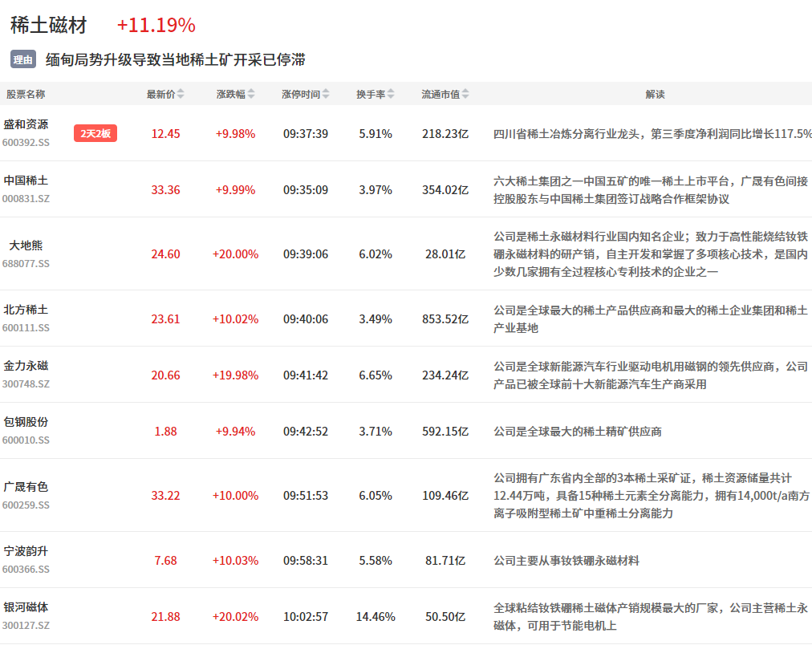Image resolution: width=812 pixels, height=645 pixels.
Task: Click the 理由 tag badge
Action: pos(23,59)
